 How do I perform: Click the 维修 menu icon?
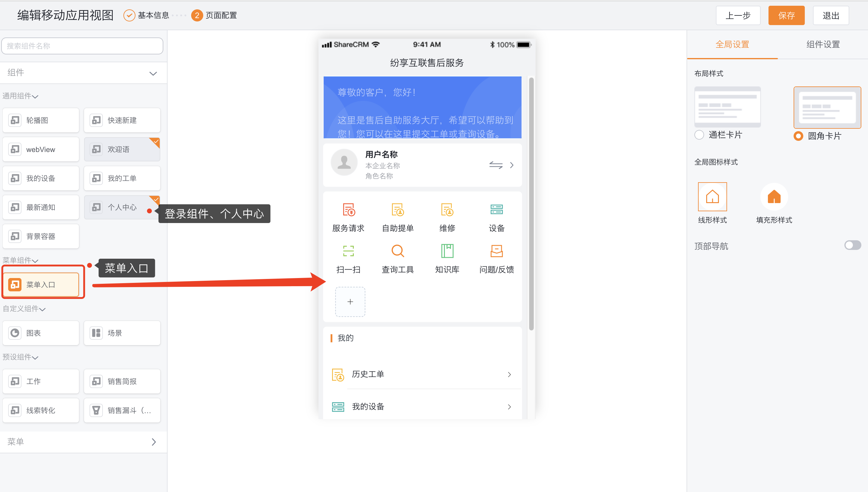pos(447,209)
